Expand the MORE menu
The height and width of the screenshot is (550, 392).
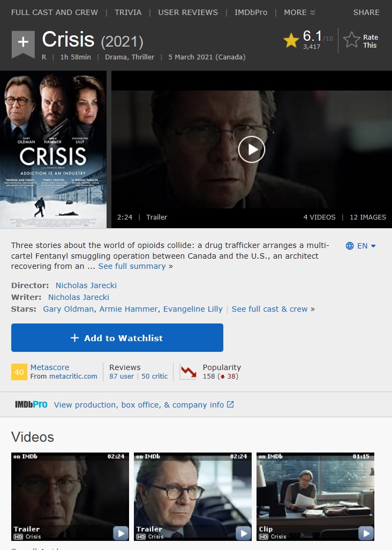[299, 12]
